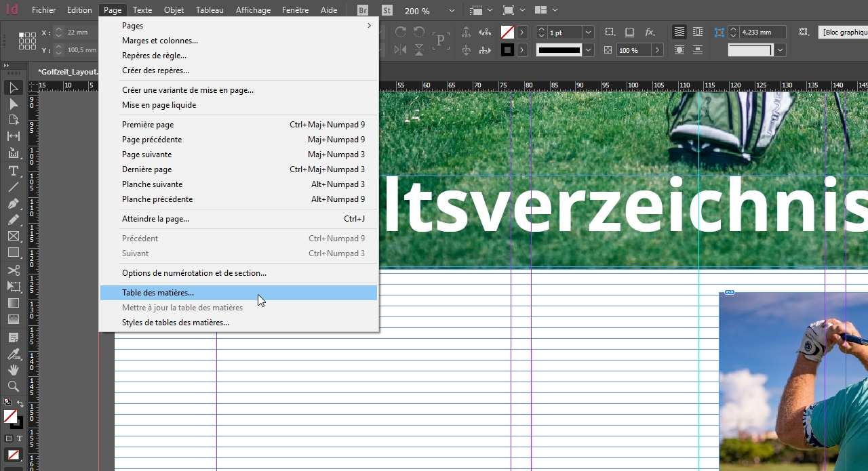This screenshot has height=471, width=868.
Task: Select the Scissors tool
Action: coord(13,270)
